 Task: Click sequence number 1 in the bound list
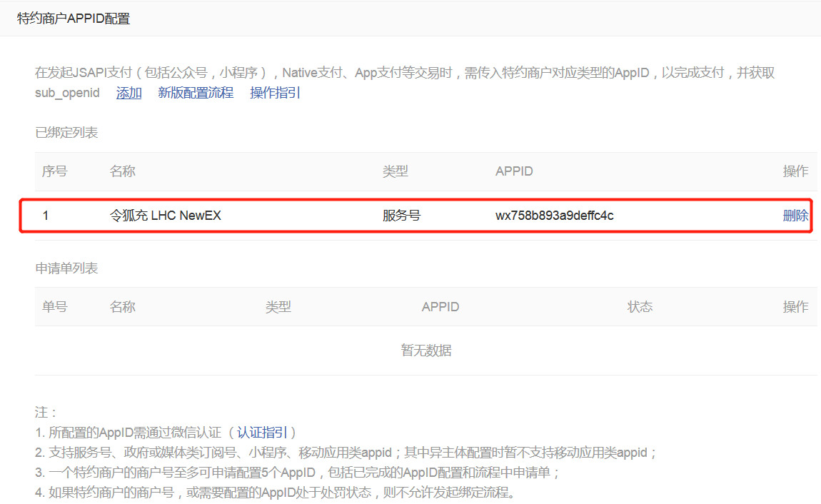(46, 216)
